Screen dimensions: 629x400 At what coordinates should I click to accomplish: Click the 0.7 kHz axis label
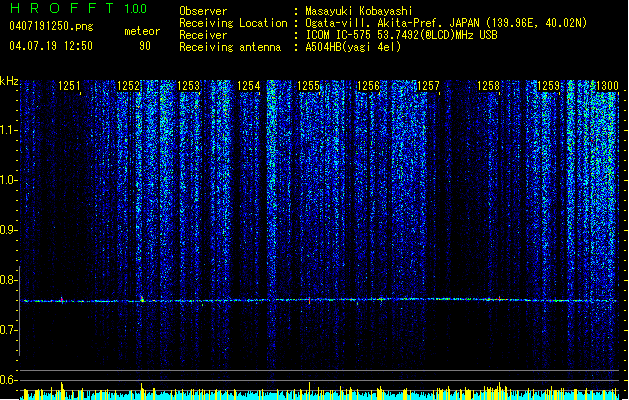[9, 330]
